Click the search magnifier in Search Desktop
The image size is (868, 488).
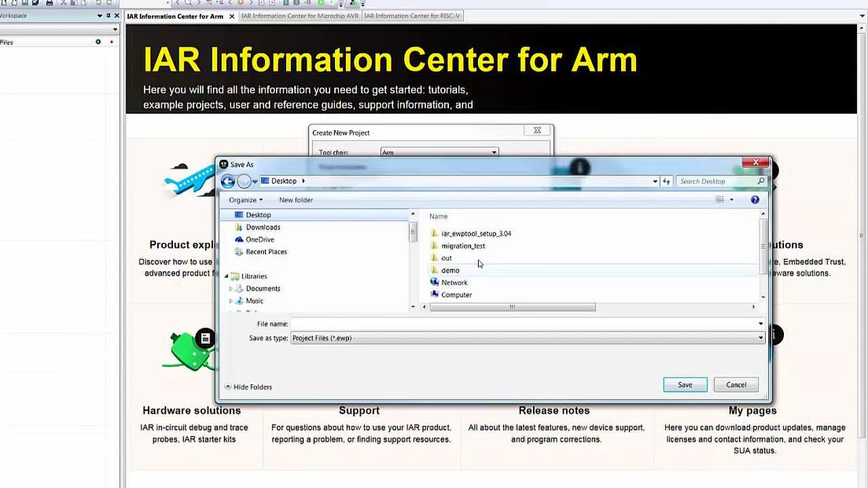coord(761,181)
